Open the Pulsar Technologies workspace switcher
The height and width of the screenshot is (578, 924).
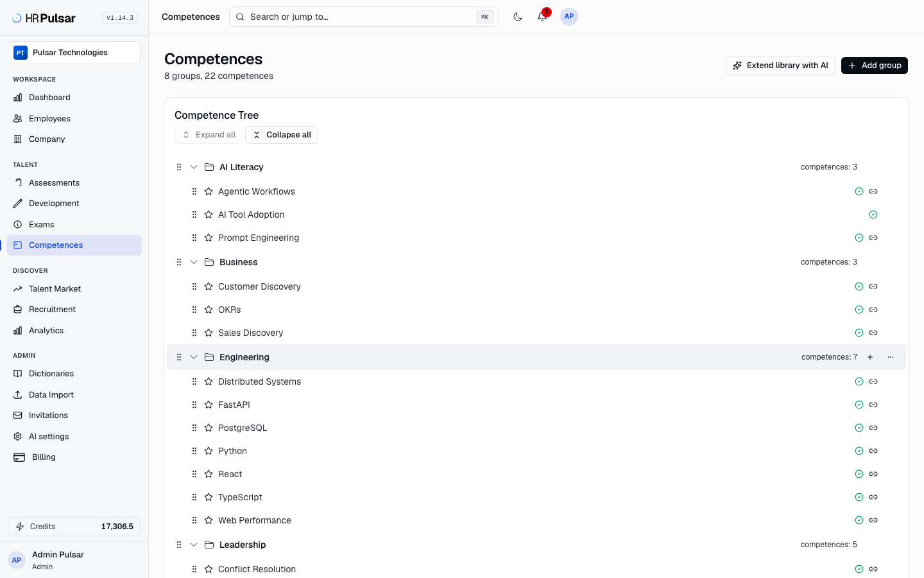point(74,53)
